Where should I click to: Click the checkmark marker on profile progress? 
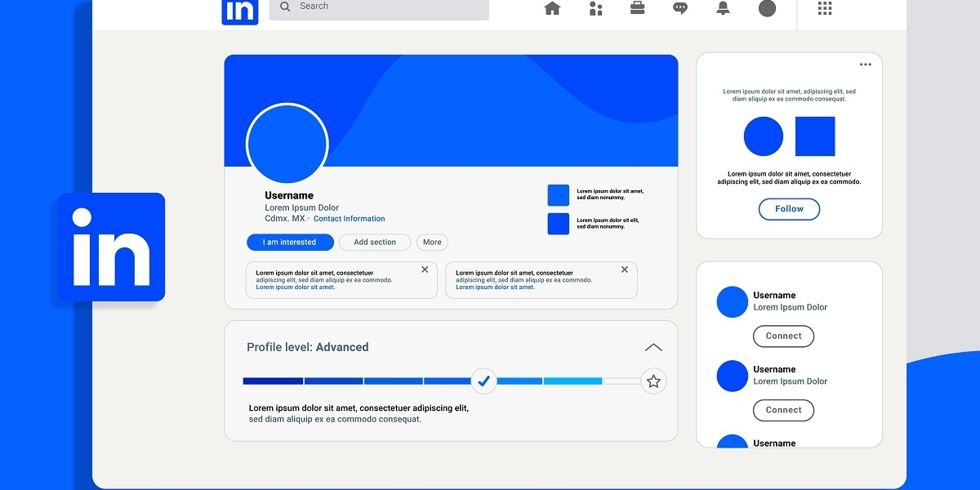pos(483,381)
